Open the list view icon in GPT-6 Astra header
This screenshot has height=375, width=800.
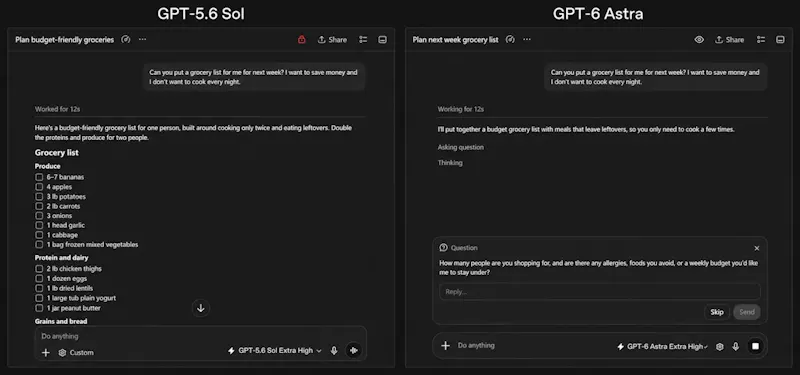761,40
